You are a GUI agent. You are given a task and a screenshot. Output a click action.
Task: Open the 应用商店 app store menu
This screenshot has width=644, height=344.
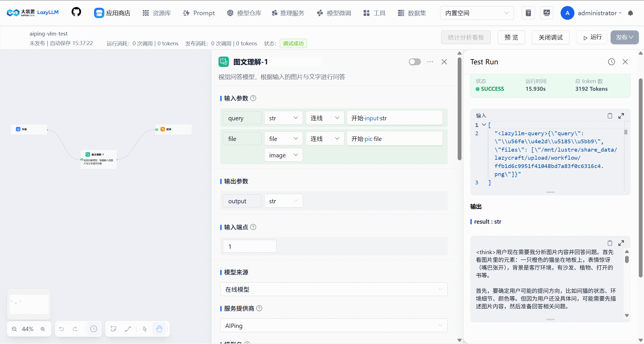click(x=112, y=13)
